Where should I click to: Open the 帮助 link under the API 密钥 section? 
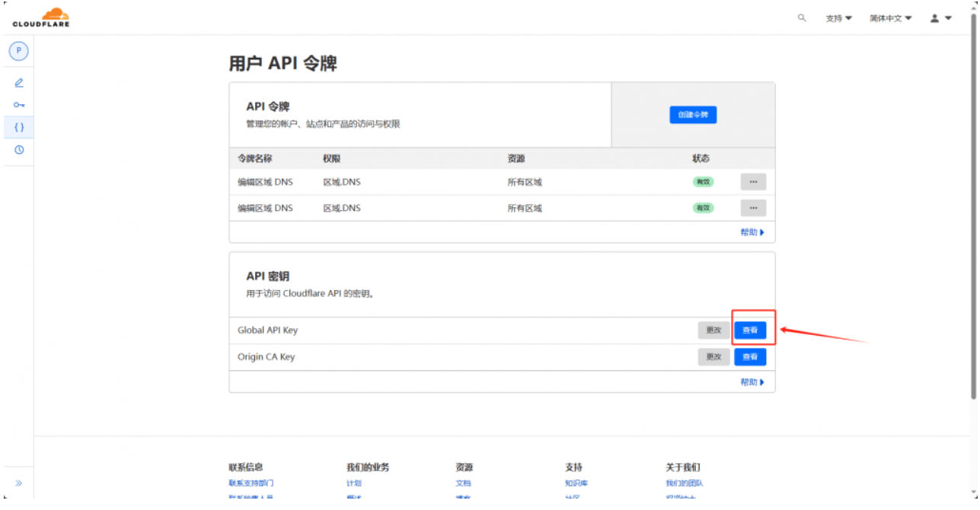tap(752, 383)
